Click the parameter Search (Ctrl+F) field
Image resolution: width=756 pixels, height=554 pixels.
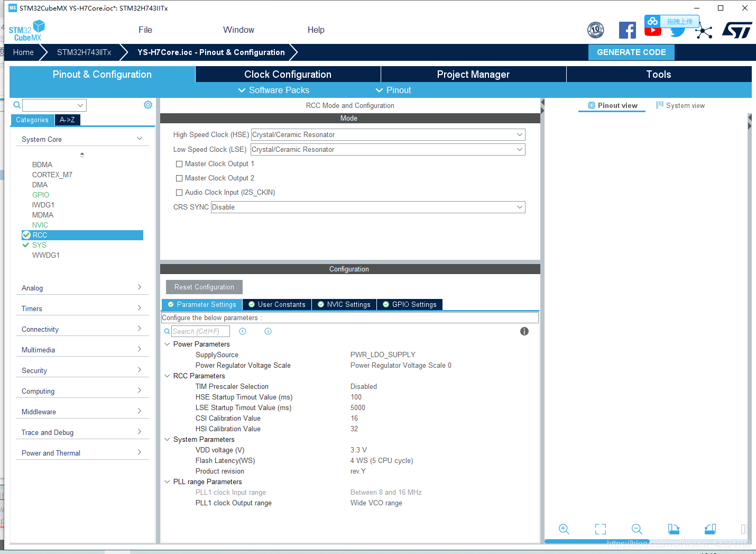pos(200,331)
